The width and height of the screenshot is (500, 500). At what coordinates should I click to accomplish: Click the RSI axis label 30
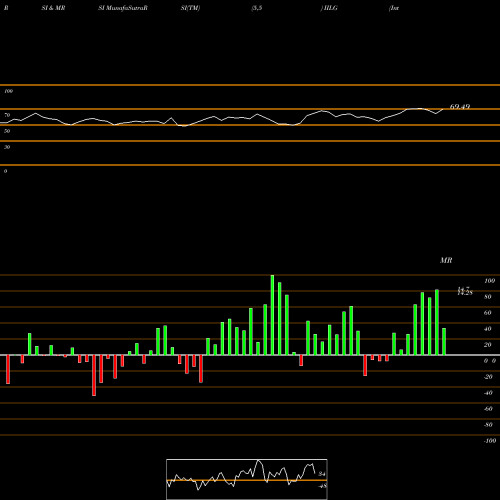pyautogui.click(x=7, y=147)
